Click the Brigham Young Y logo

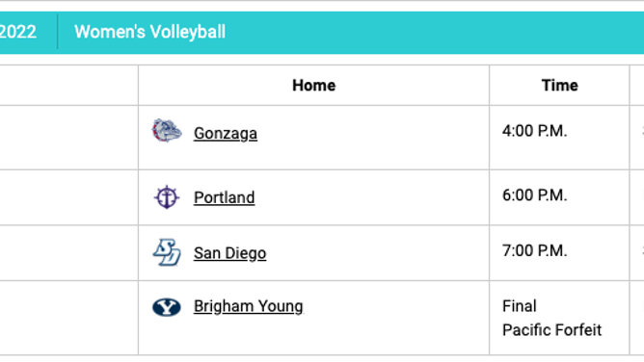coord(167,307)
